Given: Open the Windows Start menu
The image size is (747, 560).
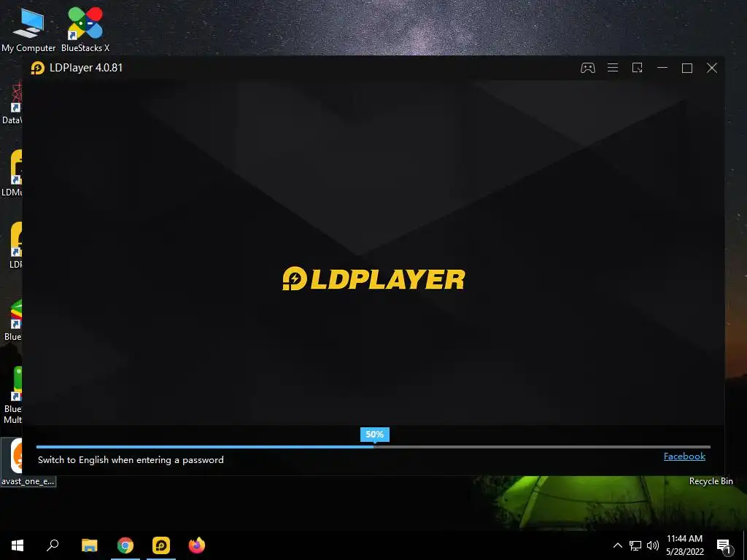Looking at the screenshot, I should (x=18, y=545).
